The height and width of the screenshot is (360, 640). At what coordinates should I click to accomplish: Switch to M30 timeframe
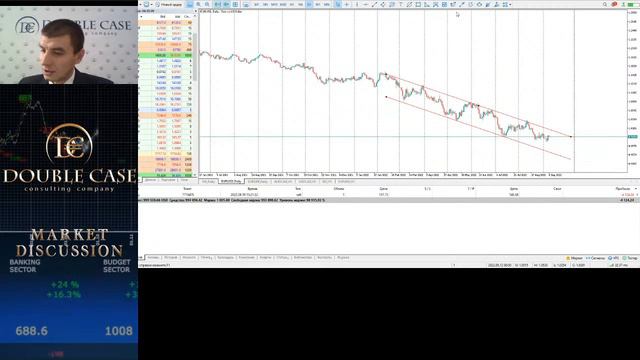(283, 4)
